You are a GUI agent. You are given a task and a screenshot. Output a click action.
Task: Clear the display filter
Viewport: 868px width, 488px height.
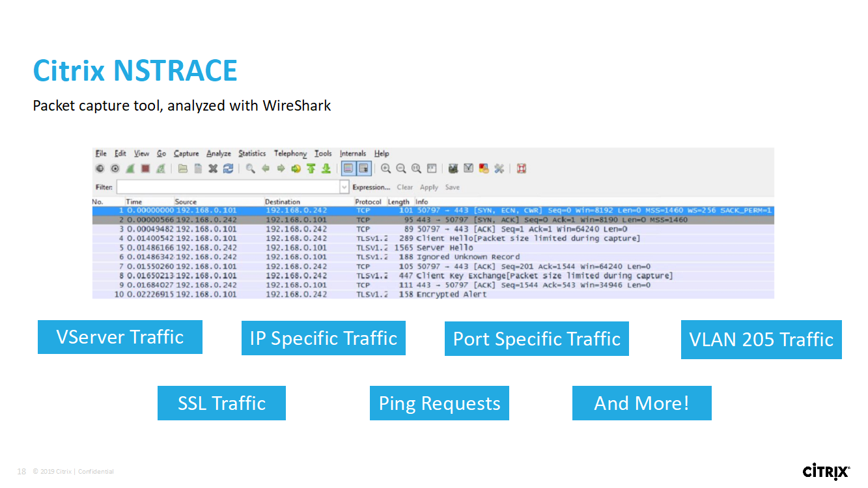point(405,187)
